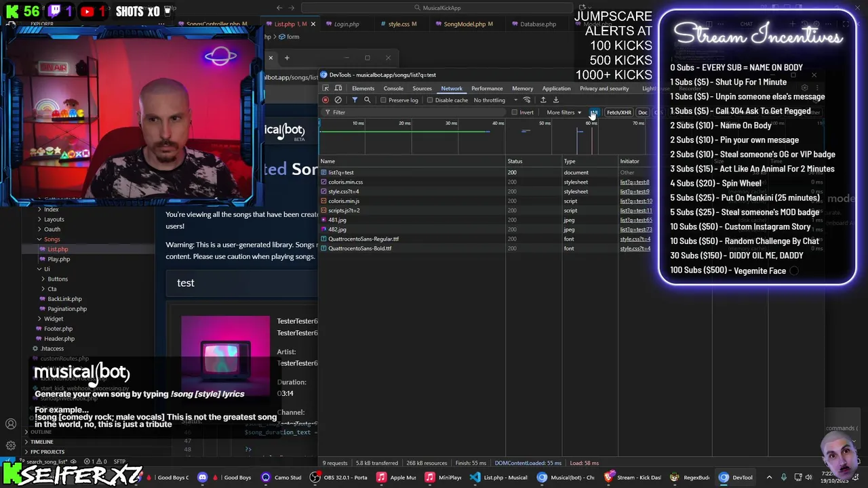
Task: Toggle the network filter funnel icon
Action: click(355, 100)
